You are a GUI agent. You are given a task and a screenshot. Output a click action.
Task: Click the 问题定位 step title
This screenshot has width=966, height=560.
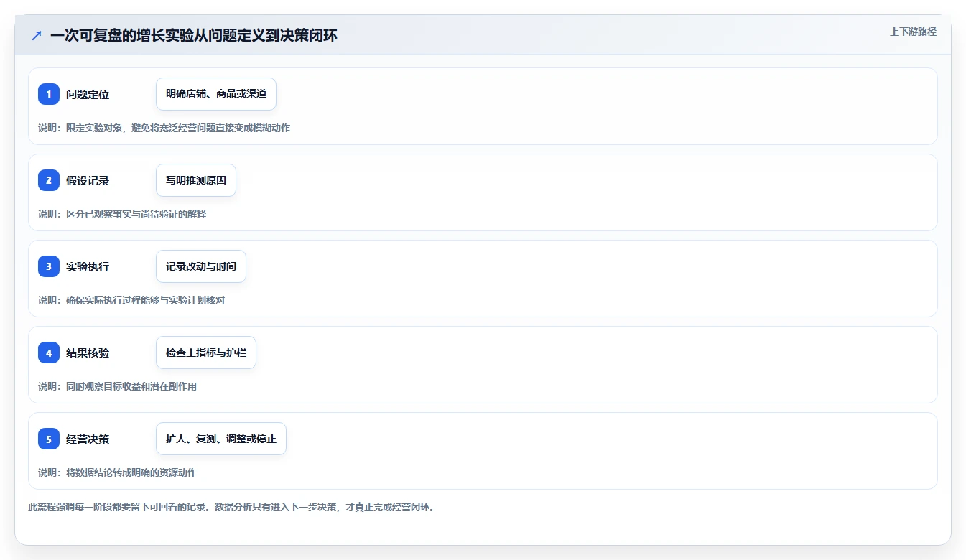coord(88,94)
